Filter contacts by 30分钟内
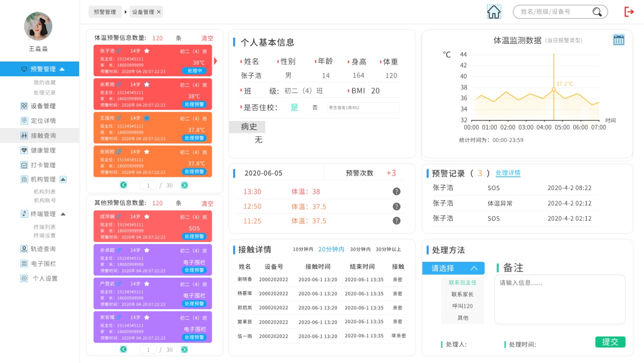 [x=360, y=250]
